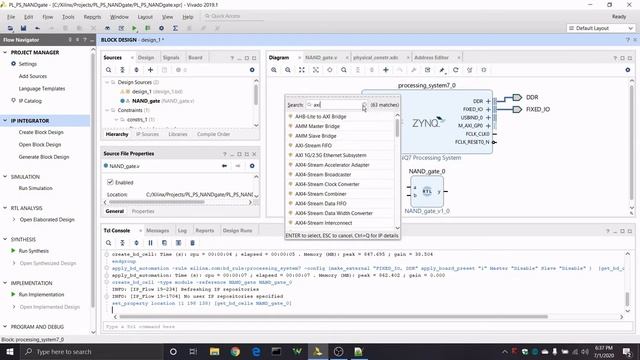
Task: Open IP Catalog from Flow Navigator
Action: [30, 101]
